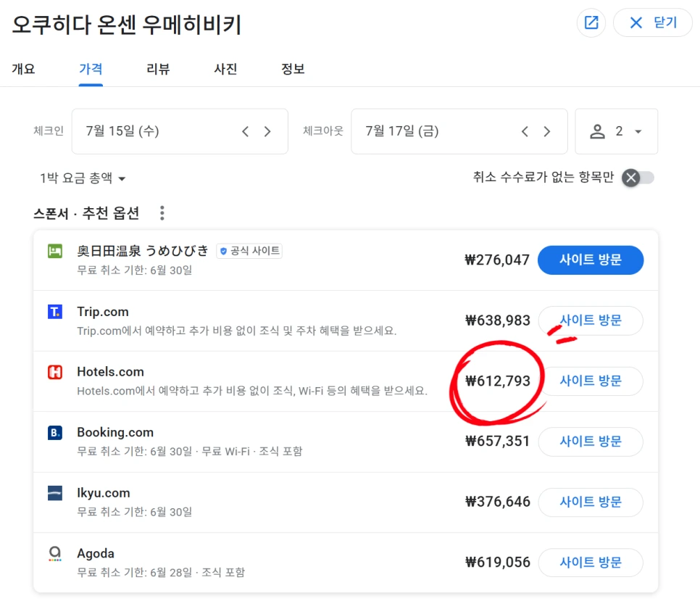Click the Trip.com logo icon
Viewport: 700px width, 609px height.
(x=55, y=312)
